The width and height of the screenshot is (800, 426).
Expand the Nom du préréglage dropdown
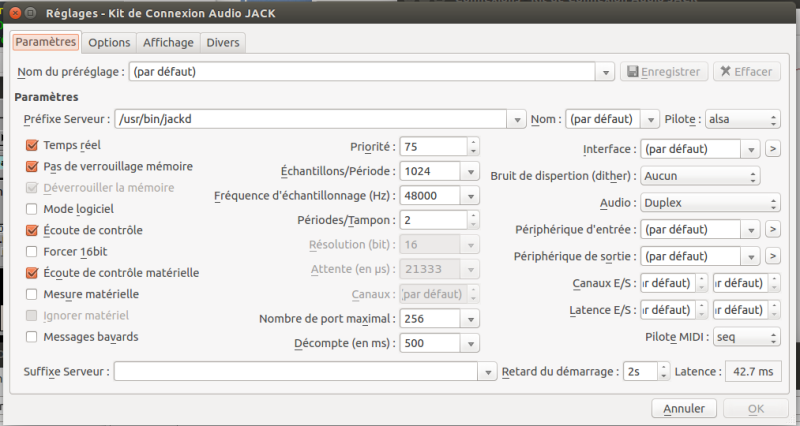pyautogui.click(x=605, y=72)
